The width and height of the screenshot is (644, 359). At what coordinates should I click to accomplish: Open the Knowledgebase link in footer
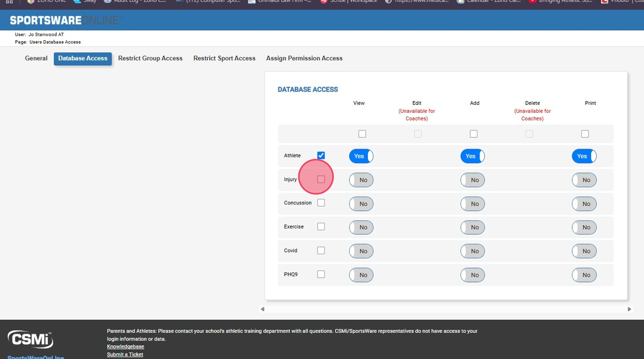[x=125, y=346]
